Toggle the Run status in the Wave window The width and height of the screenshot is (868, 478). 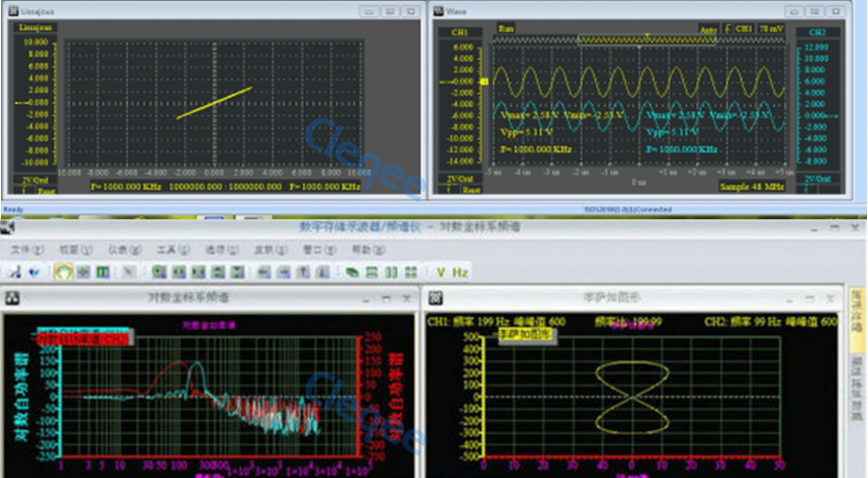click(506, 28)
